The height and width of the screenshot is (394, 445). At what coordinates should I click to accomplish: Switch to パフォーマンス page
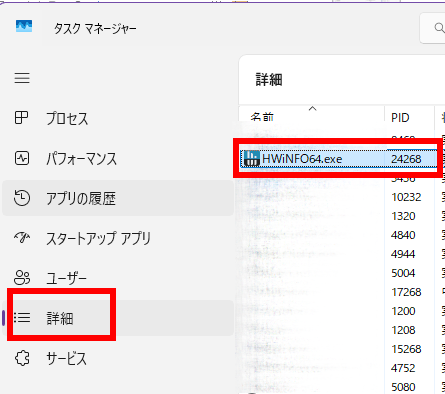click(x=118, y=158)
